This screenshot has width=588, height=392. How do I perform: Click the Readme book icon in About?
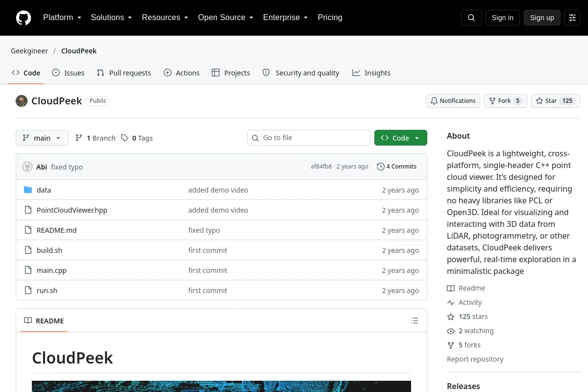(451, 288)
